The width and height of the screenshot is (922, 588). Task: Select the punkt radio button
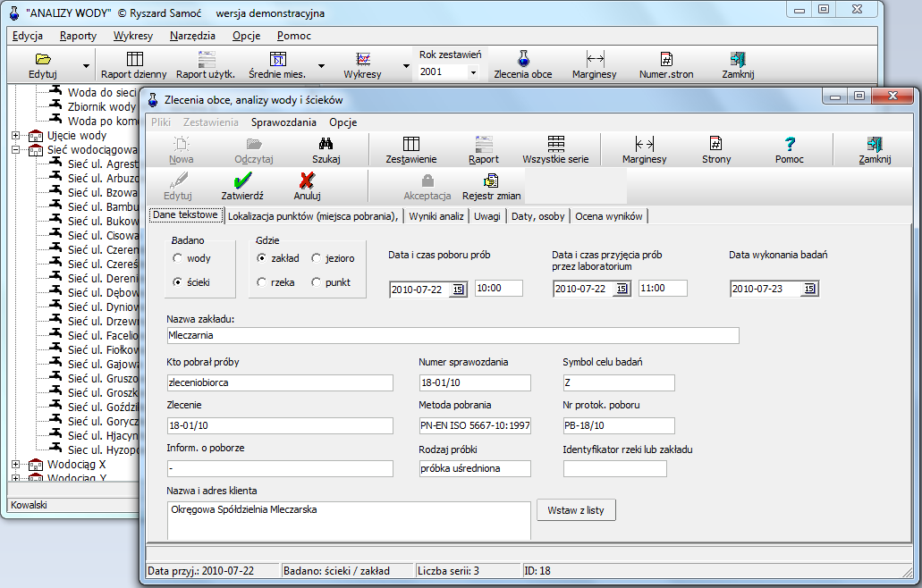coord(317,282)
